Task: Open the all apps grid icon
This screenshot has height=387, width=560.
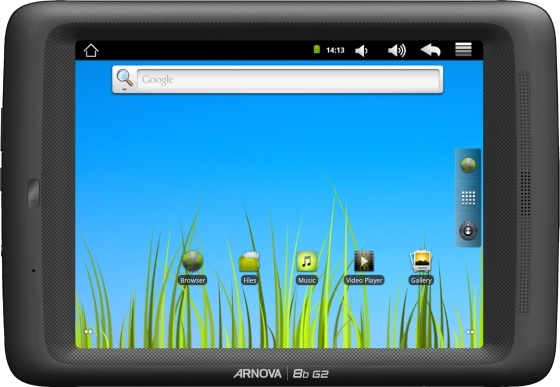Action: pyautogui.click(x=468, y=198)
